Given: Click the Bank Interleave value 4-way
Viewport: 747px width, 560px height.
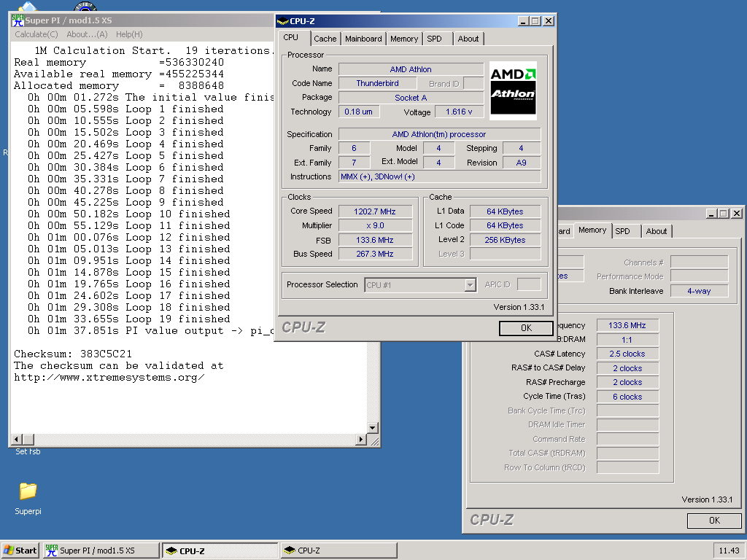Looking at the screenshot, I should tap(699, 291).
